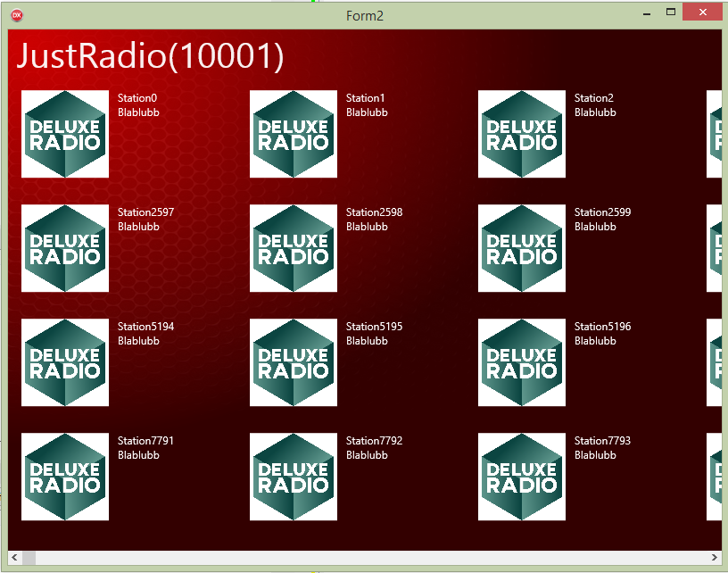This screenshot has height=573, width=728.
Task: Select the Station7791 radio logo
Action: [x=65, y=477]
